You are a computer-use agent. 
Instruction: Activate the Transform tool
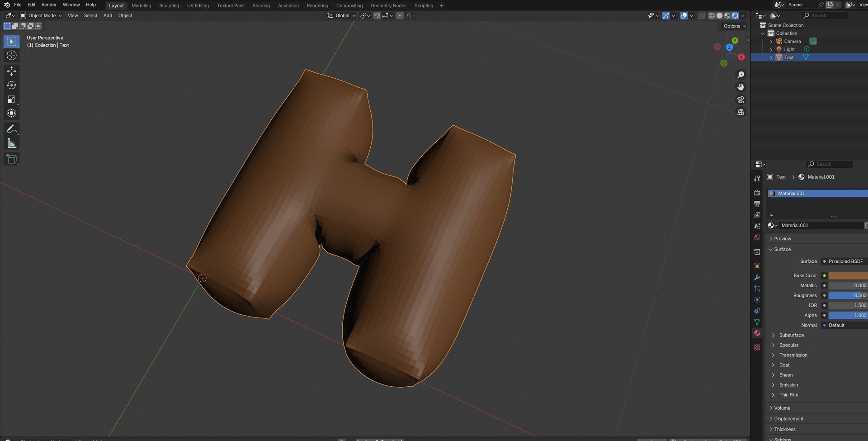point(12,113)
